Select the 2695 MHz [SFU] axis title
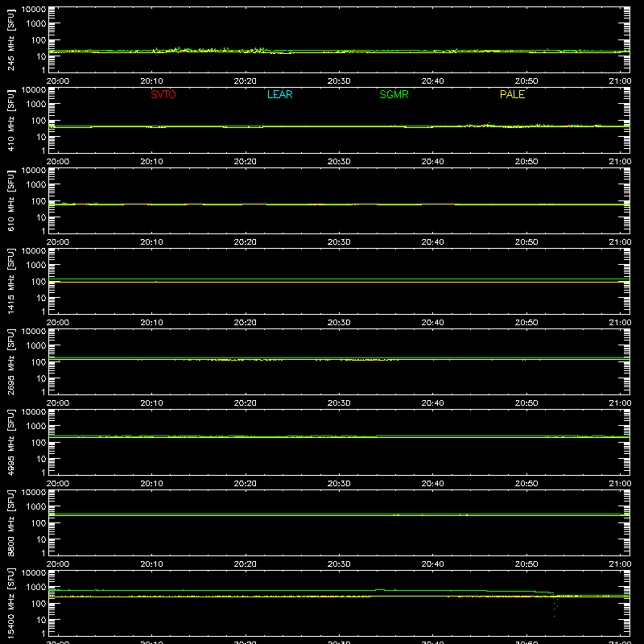The width and height of the screenshot is (644, 644). pyautogui.click(x=11, y=361)
